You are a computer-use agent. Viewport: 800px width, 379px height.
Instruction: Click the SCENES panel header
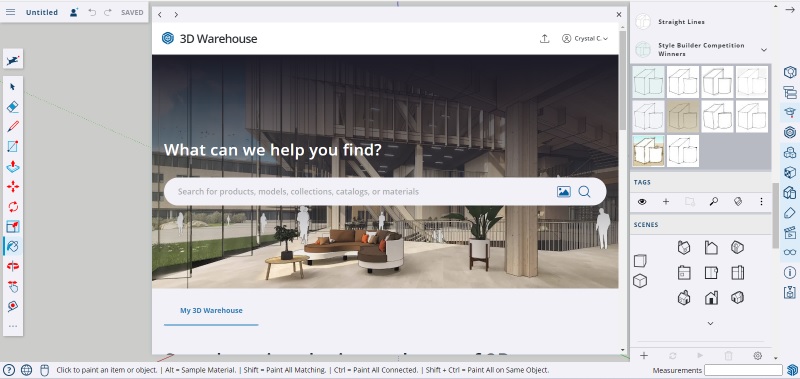(701, 224)
